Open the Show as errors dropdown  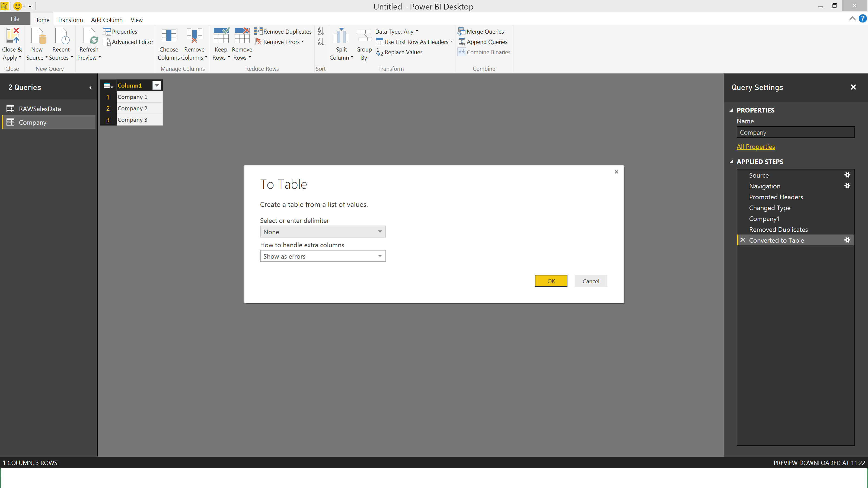323,256
